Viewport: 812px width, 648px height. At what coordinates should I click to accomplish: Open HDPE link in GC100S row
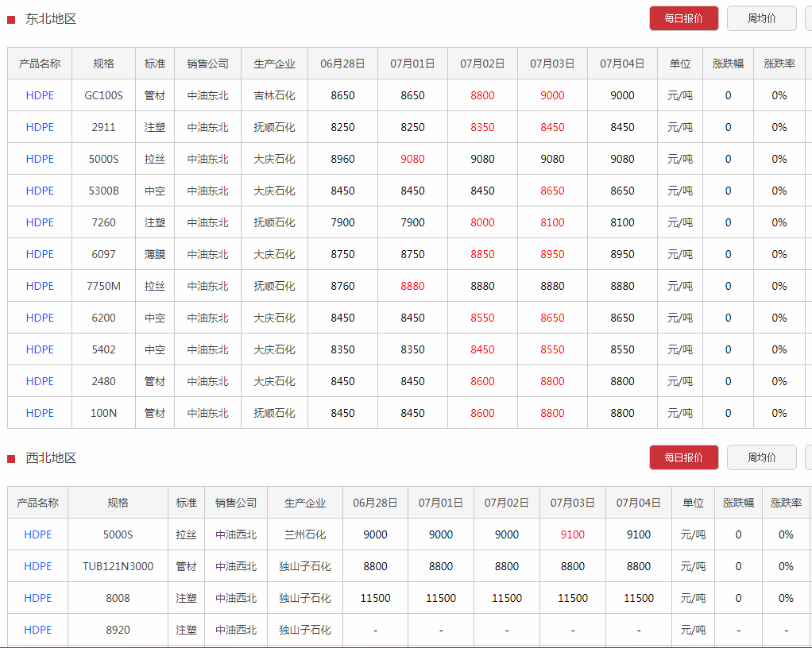click(40, 95)
